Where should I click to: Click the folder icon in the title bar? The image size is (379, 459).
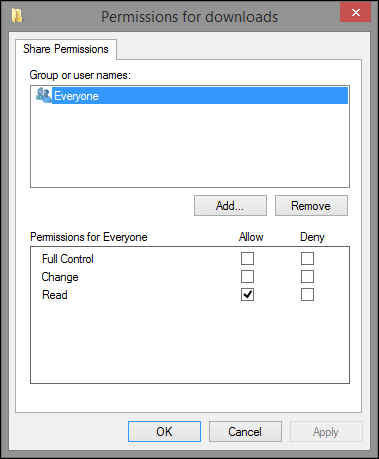(x=17, y=16)
